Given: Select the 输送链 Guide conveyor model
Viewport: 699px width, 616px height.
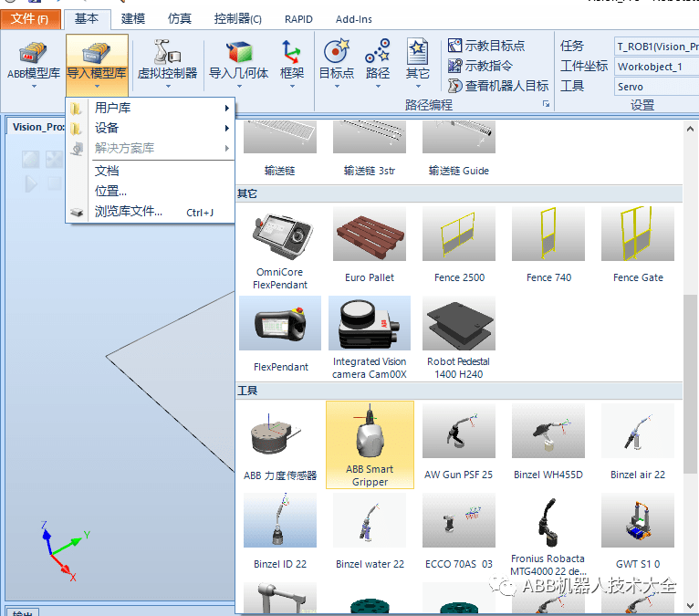Looking at the screenshot, I should (x=459, y=149).
